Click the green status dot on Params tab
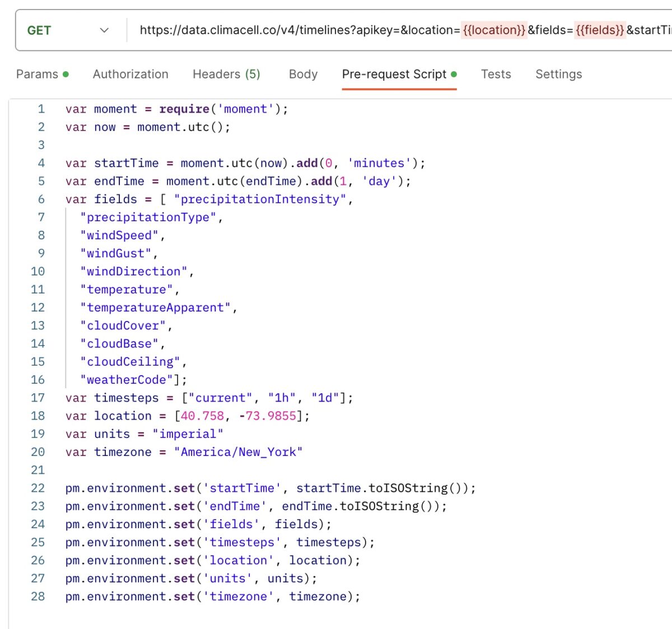 (66, 73)
